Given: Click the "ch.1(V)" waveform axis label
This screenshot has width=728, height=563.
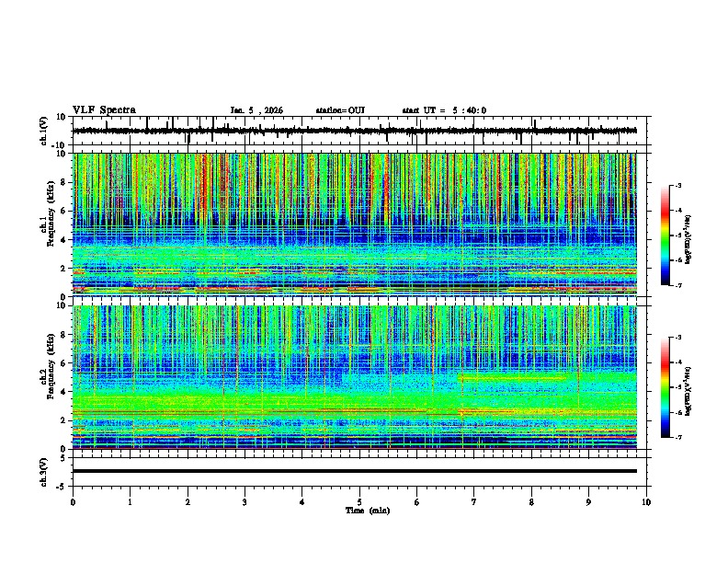Looking at the screenshot, I should [44, 131].
